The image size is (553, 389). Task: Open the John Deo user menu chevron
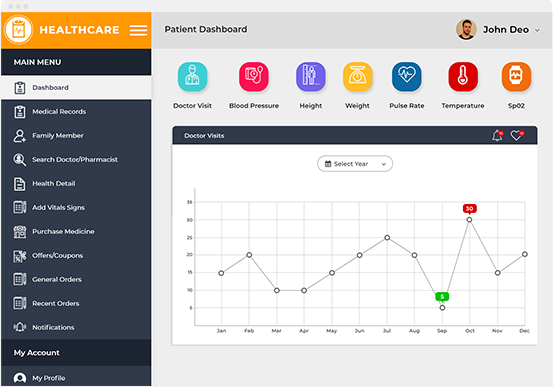tap(537, 30)
